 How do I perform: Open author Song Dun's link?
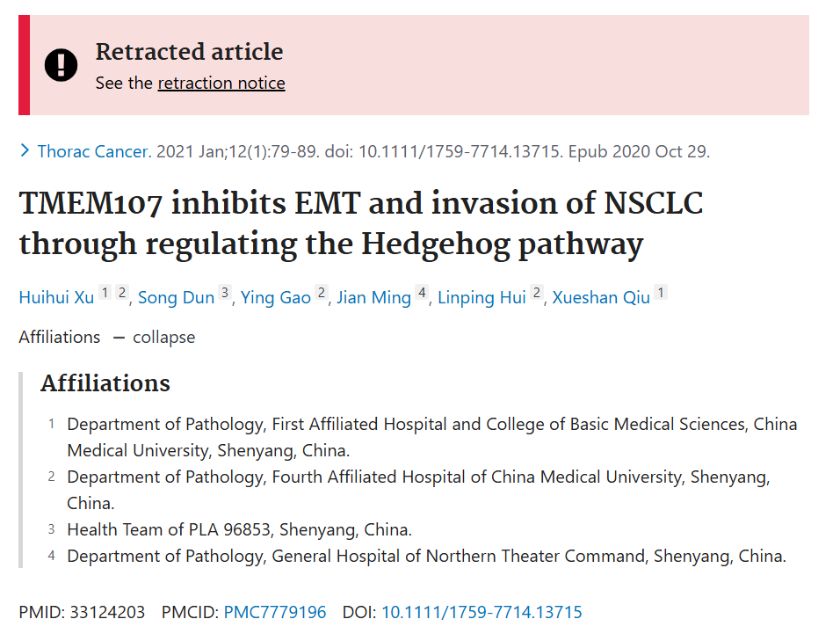(x=176, y=297)
